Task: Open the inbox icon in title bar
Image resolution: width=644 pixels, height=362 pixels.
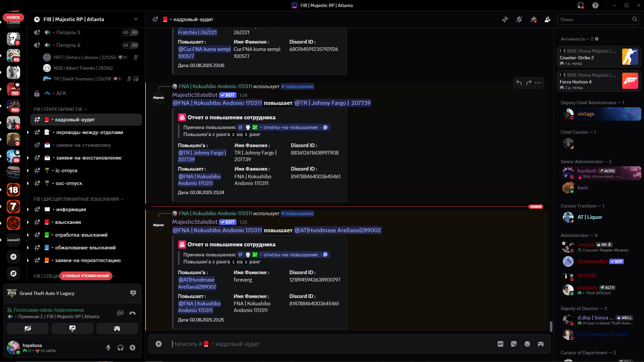Action: click(581, 5)
